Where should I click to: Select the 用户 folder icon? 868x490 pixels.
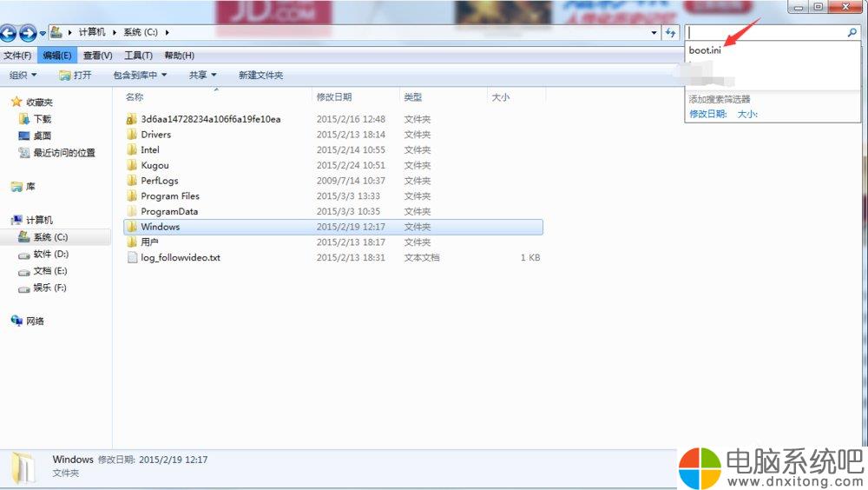tap(131, 242)
